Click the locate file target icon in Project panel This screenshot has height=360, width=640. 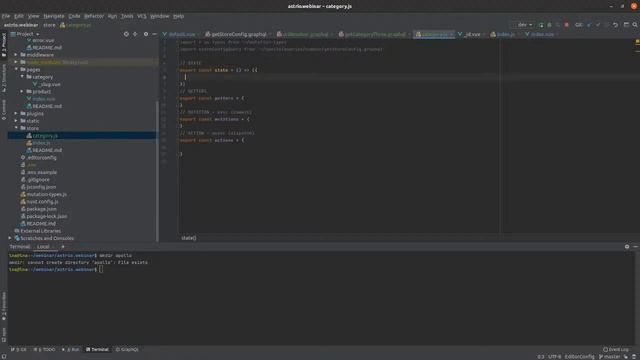click(x=126, y=34)
